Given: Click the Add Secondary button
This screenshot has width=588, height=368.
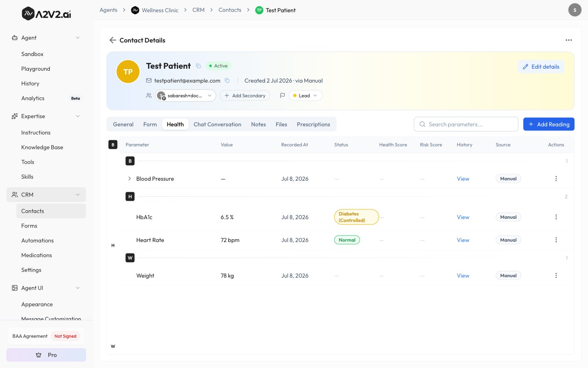Looking at the screenshot, I should tap(245, 96).
